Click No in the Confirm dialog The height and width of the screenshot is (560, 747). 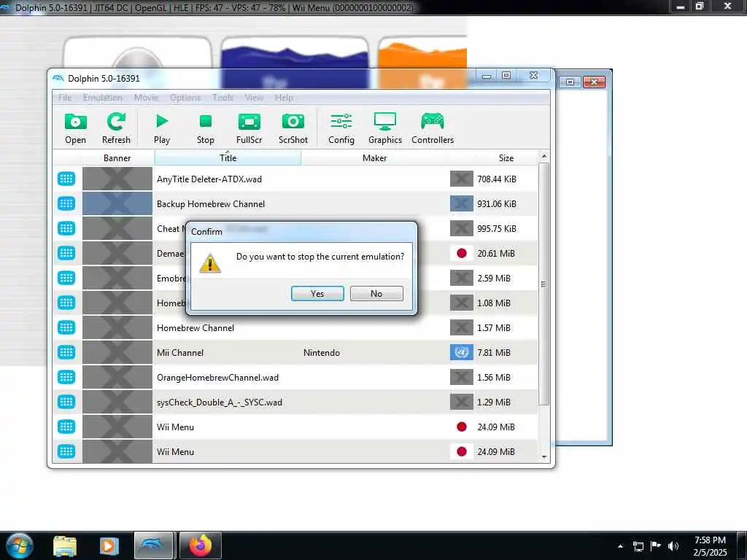376,293
